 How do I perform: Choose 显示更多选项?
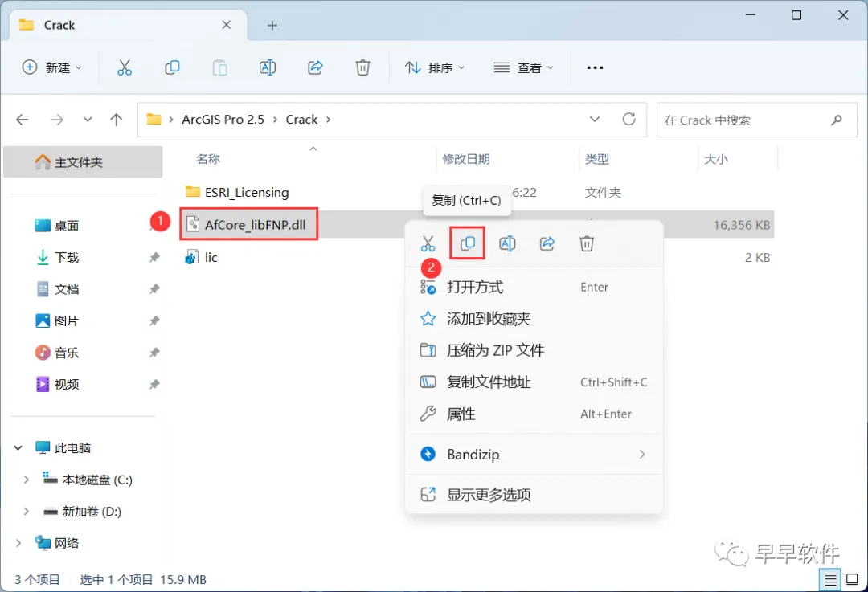click(534, 495)
